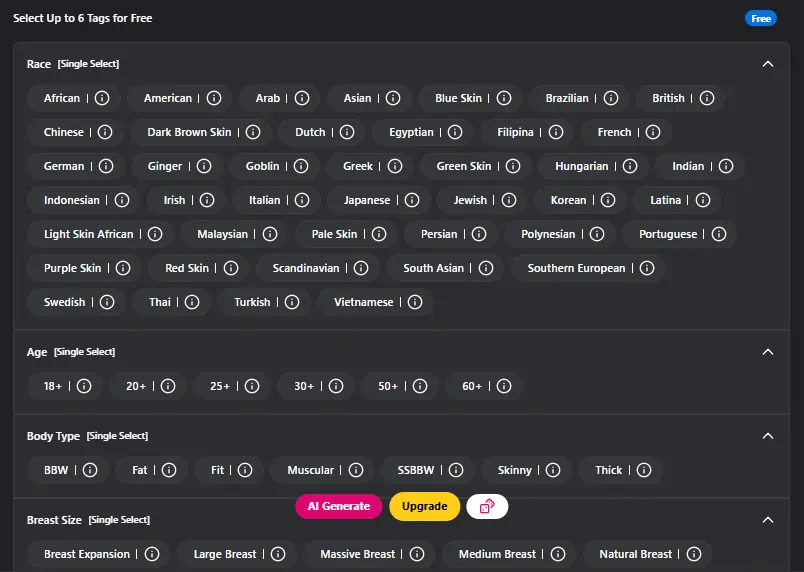Click the randomize dice icon button
Screen dimensions: 804x572
(487, 506)
